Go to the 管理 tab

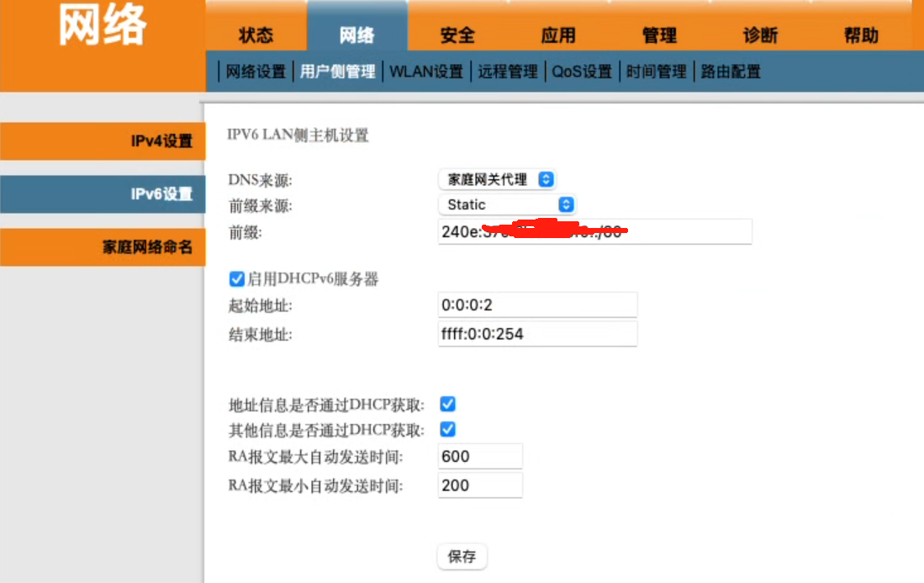pyautogui.click(x=659, y=35)
